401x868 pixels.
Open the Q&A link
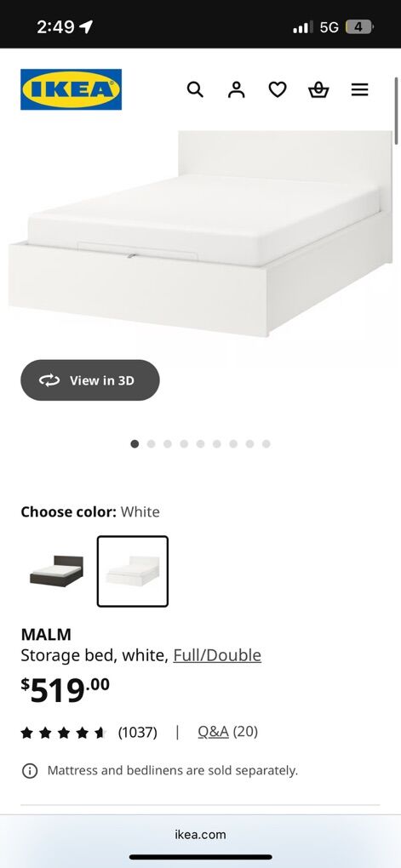point(213,732)
